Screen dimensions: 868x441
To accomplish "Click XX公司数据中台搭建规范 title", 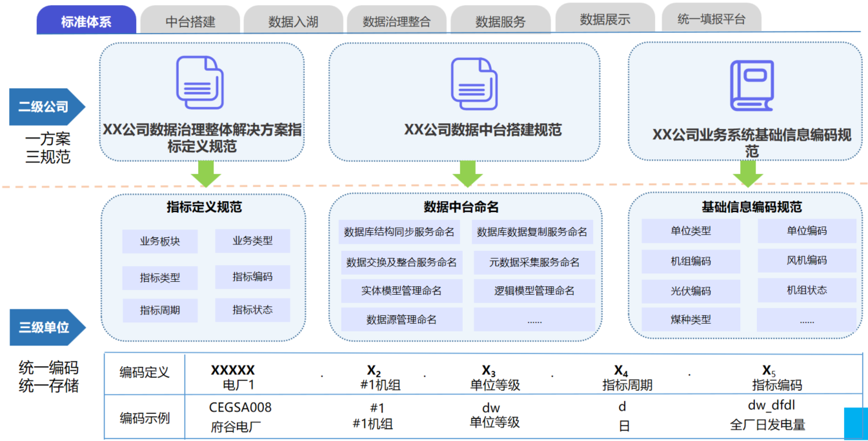I will click(x=483, y=130).
